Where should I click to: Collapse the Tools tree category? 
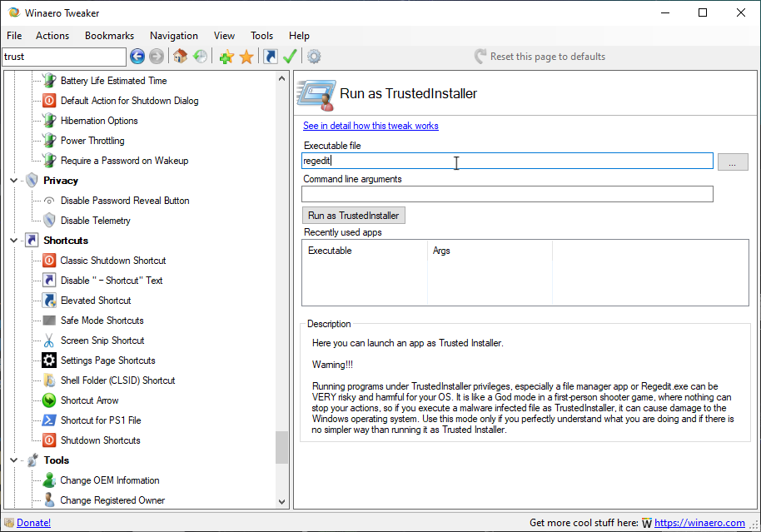[x=13, y=460]
